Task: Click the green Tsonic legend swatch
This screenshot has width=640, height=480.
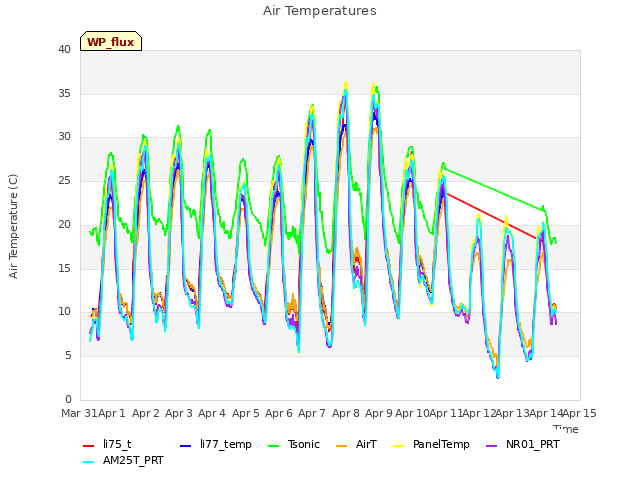Action: tap(273, 445)
